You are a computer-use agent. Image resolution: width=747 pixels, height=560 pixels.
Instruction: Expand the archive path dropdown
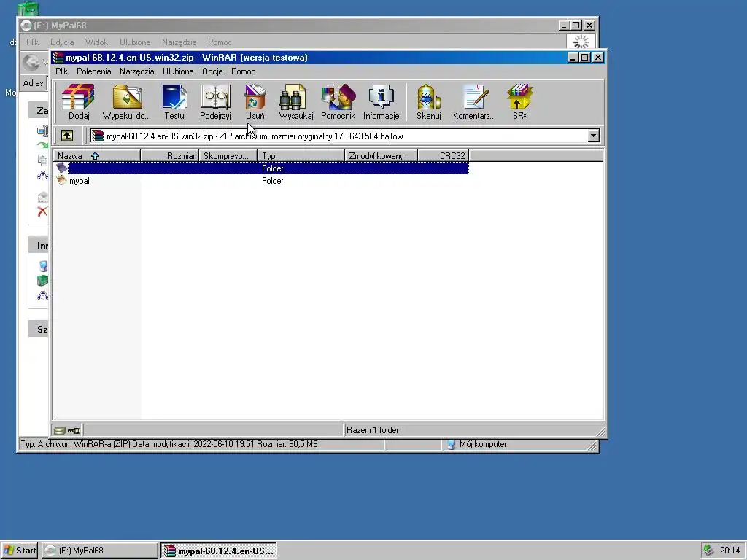(x=593, y=136)
